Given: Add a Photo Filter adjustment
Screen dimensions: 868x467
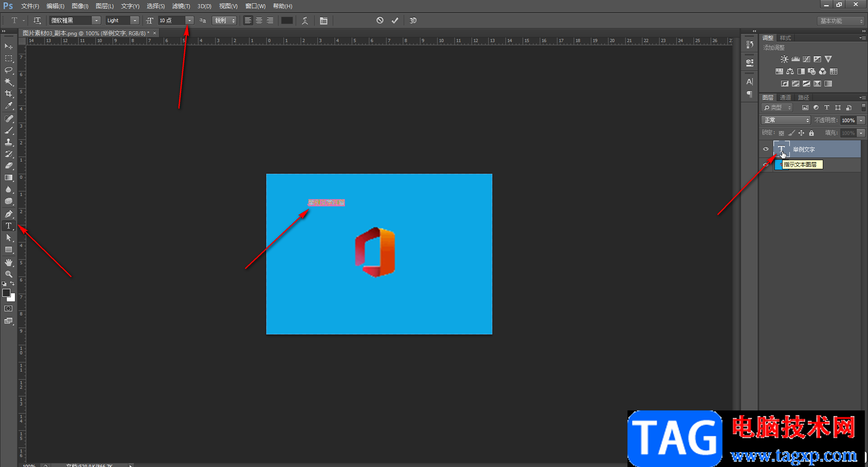Looking at the screenshot, I should [812, 71].
